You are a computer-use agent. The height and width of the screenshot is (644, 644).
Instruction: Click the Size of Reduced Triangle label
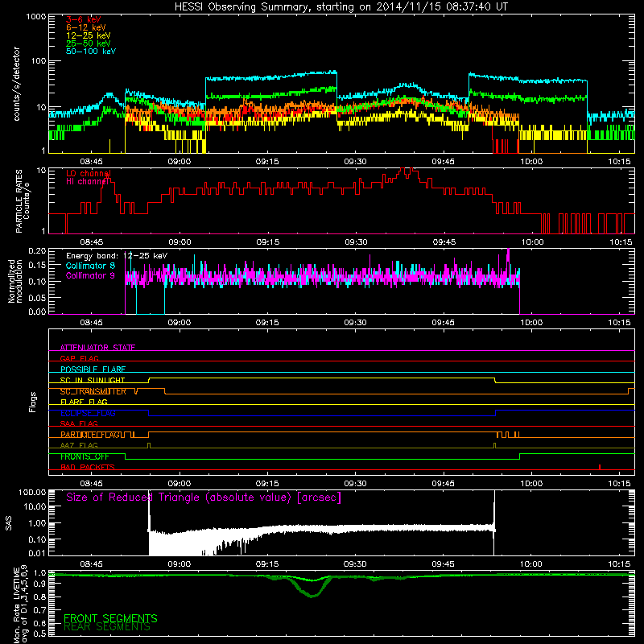click(204, 497)
